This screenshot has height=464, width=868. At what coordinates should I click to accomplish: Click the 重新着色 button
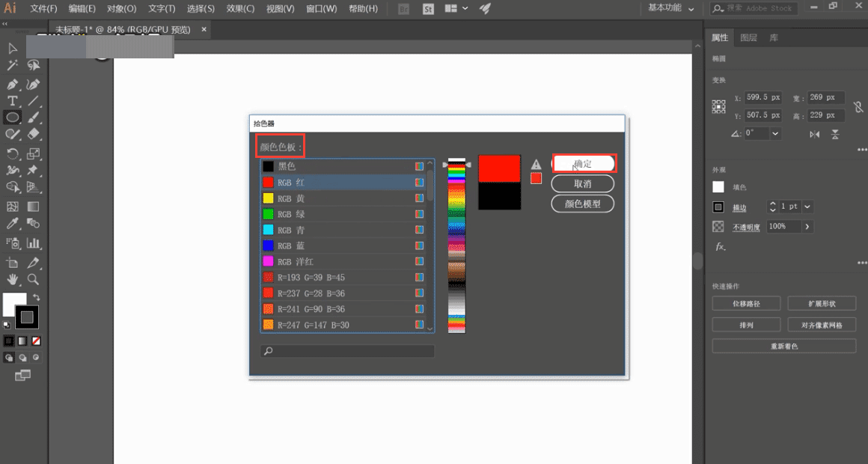point(784,346)
